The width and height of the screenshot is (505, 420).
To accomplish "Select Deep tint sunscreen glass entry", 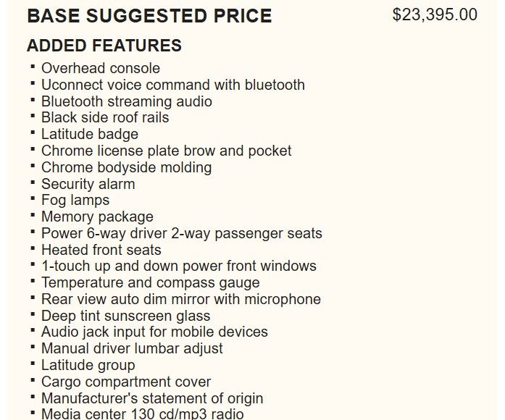I will (126, 316).
